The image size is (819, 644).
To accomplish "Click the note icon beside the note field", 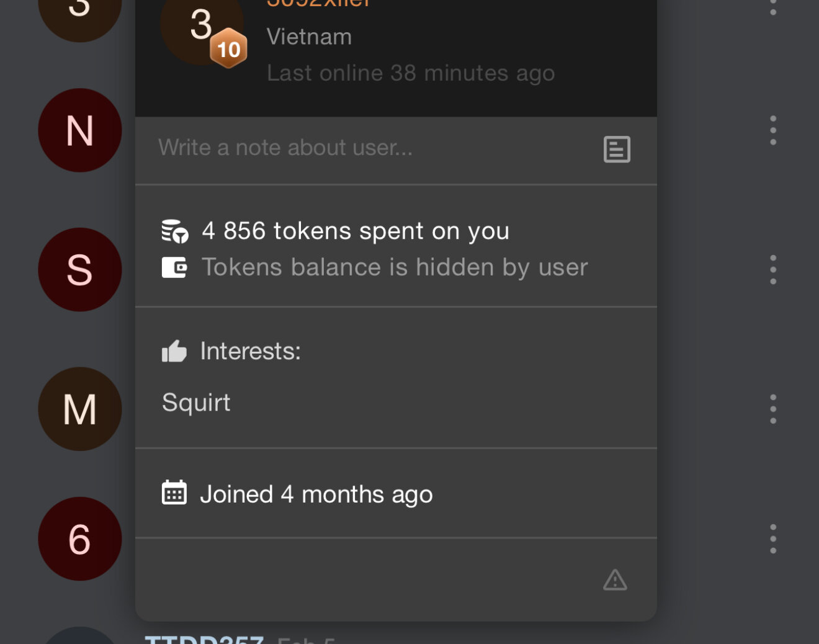I will pos(617,150).
